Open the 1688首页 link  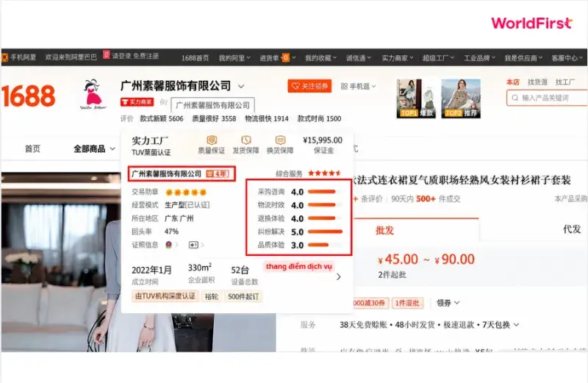pos(195,58)
